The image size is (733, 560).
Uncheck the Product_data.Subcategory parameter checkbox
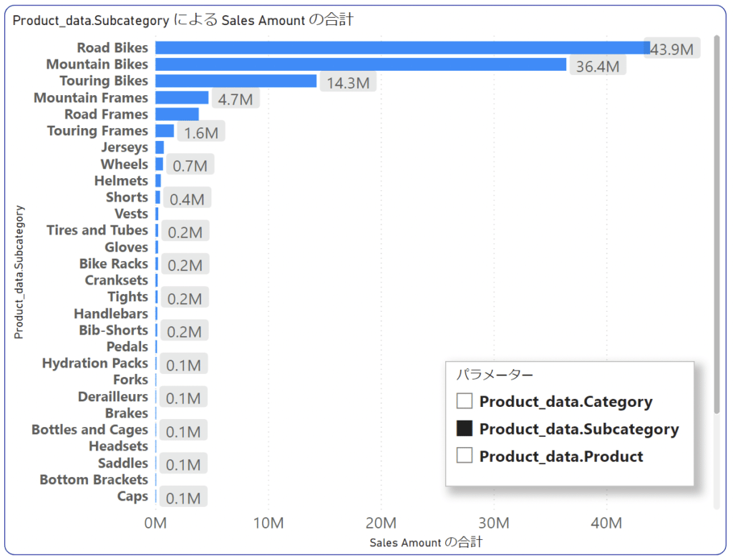tap(464, 428)
